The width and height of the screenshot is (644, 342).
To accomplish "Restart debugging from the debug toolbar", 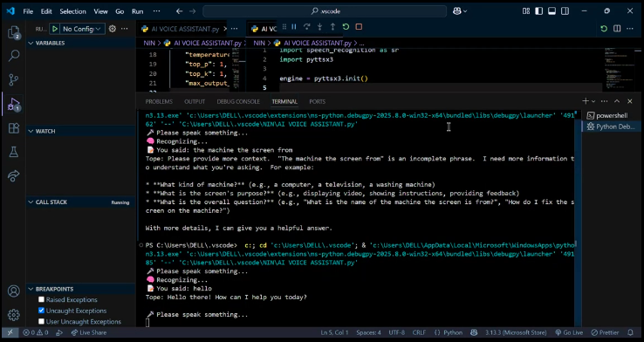I will pos(346,27).
